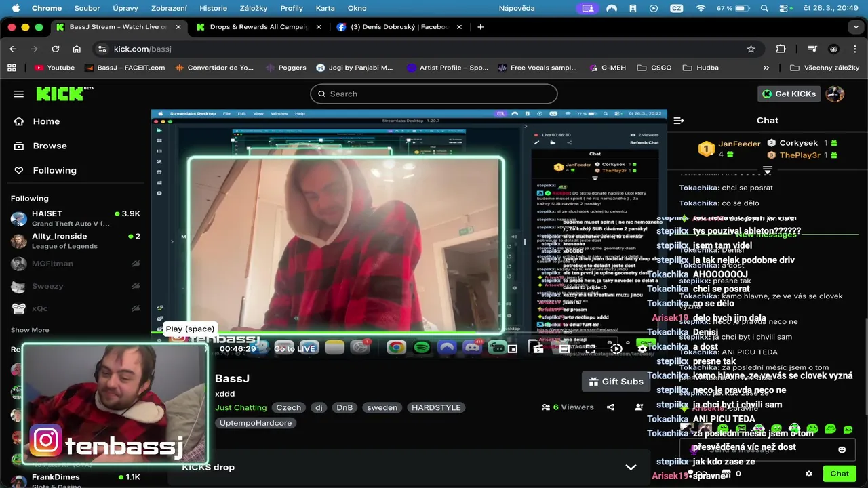Viewport: 868px width, 488px height.
Task: Open FrankDimes recommended channel
Action: tap(75, 481)
